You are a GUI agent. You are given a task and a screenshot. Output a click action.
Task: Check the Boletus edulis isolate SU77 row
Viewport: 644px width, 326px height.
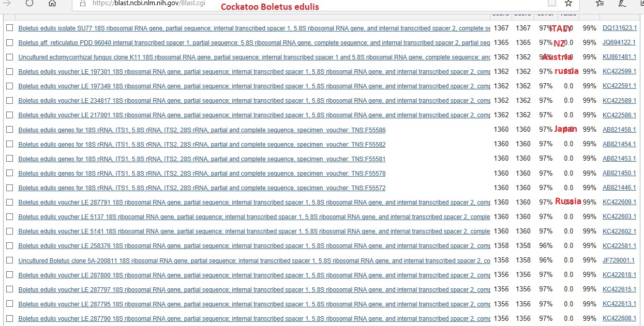(x=9, y=28)
